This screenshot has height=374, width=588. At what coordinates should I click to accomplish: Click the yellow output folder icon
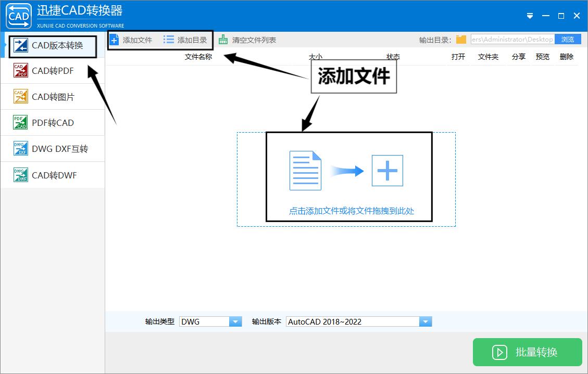[x=461, y=40]
